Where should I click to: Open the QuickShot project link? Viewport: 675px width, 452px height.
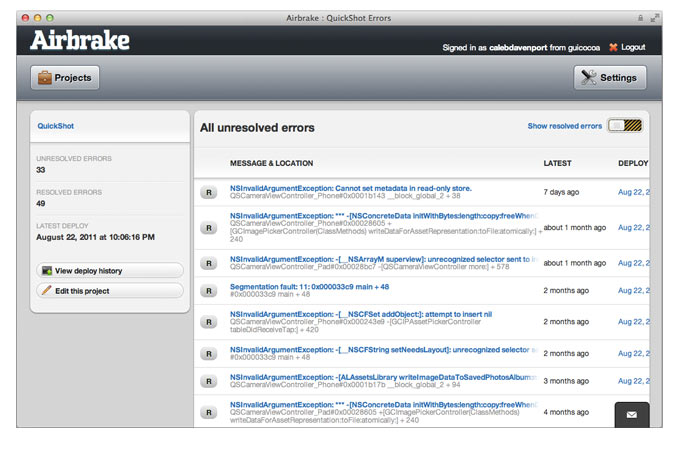click(x=56, y=126)
